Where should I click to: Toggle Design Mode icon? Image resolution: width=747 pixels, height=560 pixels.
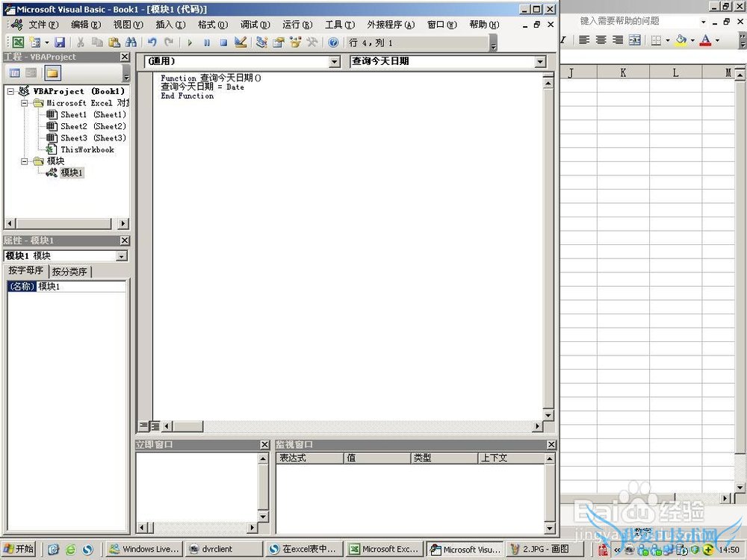click(241, 43)
